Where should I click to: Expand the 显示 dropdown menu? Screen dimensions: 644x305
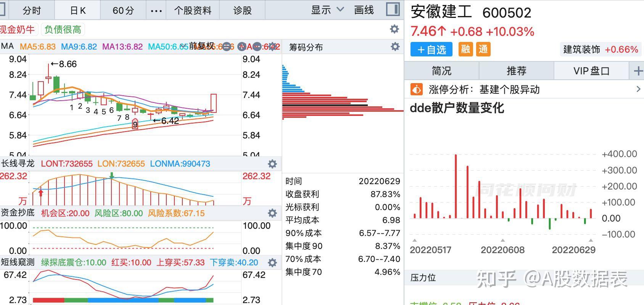pos(327,10)
